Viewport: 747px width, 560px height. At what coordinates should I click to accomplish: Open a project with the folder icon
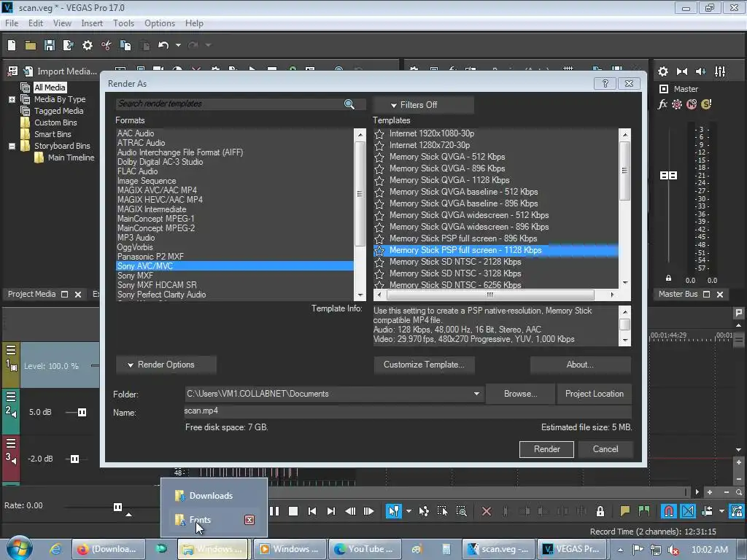tap(31, 45)
